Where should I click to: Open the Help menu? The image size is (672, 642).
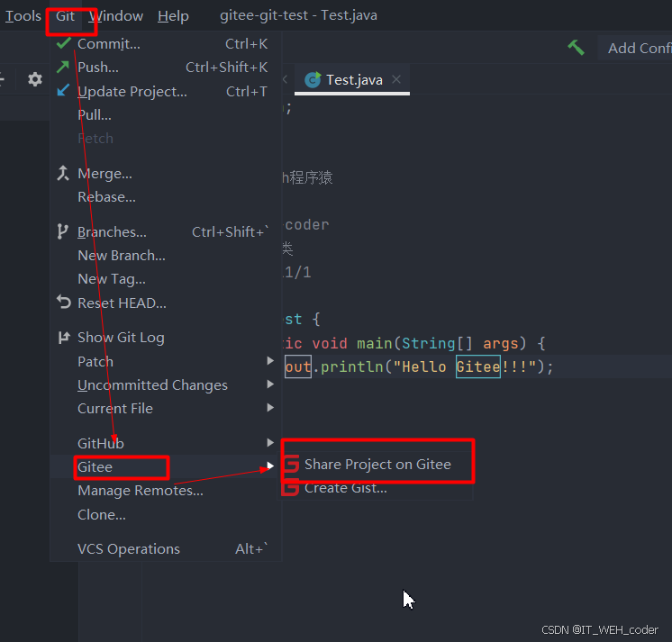pos(173,16)
